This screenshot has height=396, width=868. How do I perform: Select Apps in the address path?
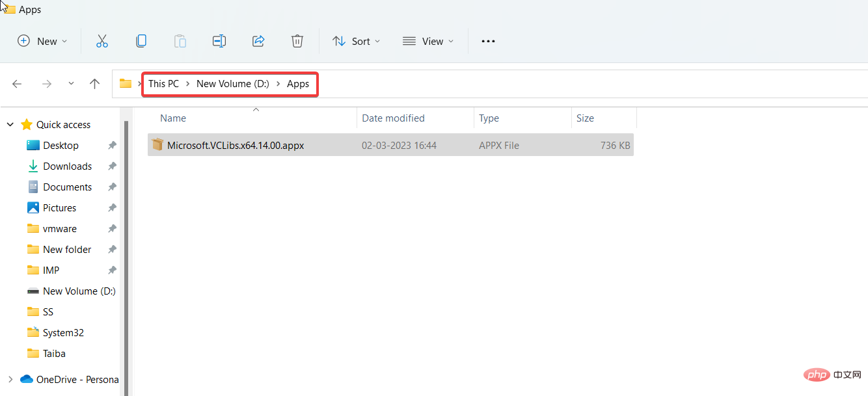(x=298, y=84)
